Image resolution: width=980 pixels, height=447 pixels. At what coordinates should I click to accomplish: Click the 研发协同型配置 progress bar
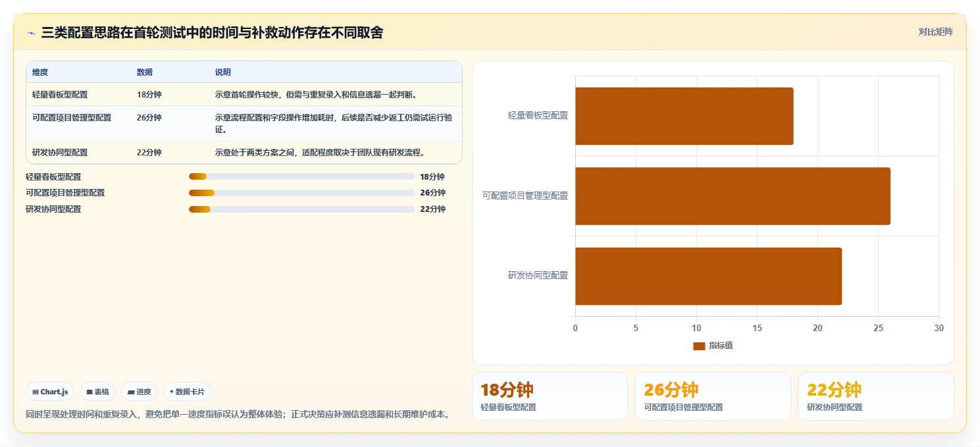click(x=301, y=209)
